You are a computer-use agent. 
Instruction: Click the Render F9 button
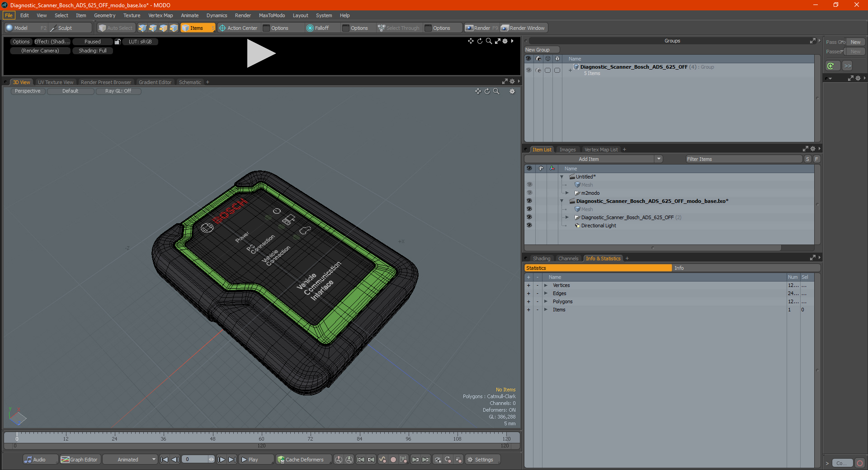click(482, 28)
